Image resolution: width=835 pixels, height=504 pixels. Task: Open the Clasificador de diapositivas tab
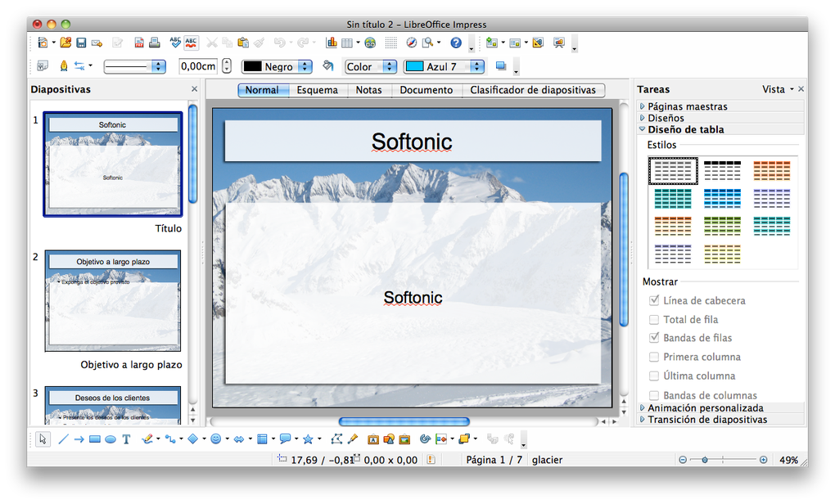point(533,90)
